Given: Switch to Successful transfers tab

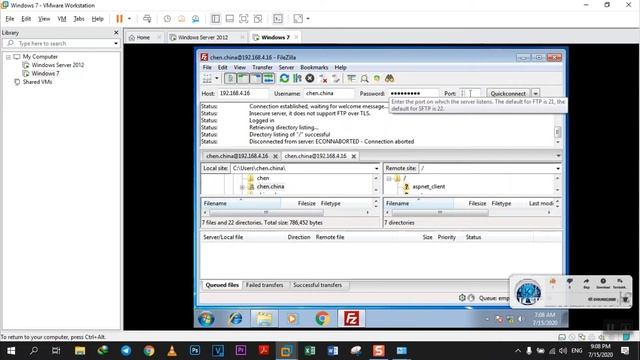Looking at the screenshot, I should [317, 285].
